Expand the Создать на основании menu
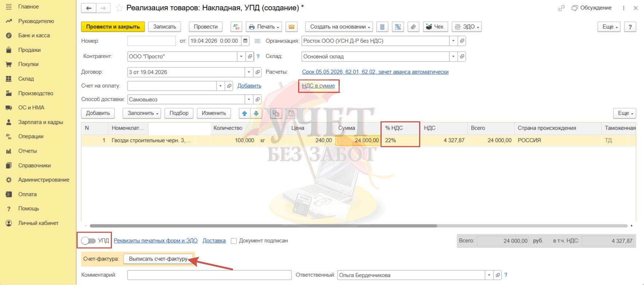 click(x=339, y=27)
